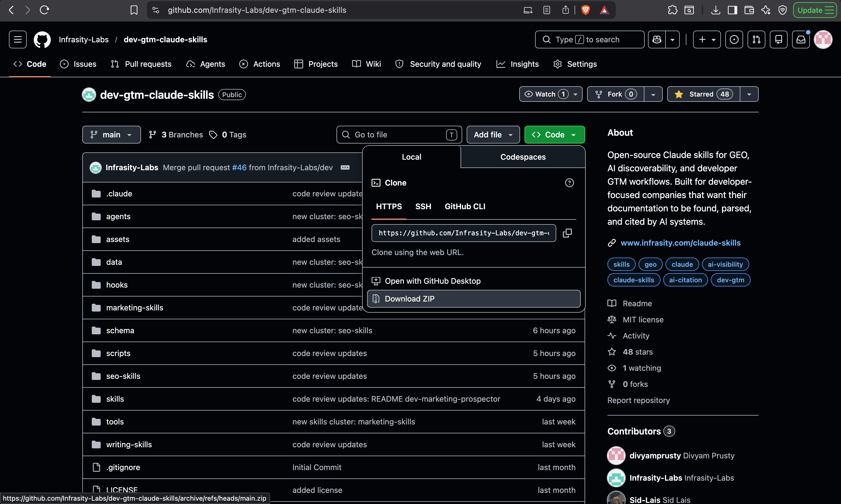Click Open with GitHub Desktop
This screenshot has width=841, height=504.
click(474, 281)
